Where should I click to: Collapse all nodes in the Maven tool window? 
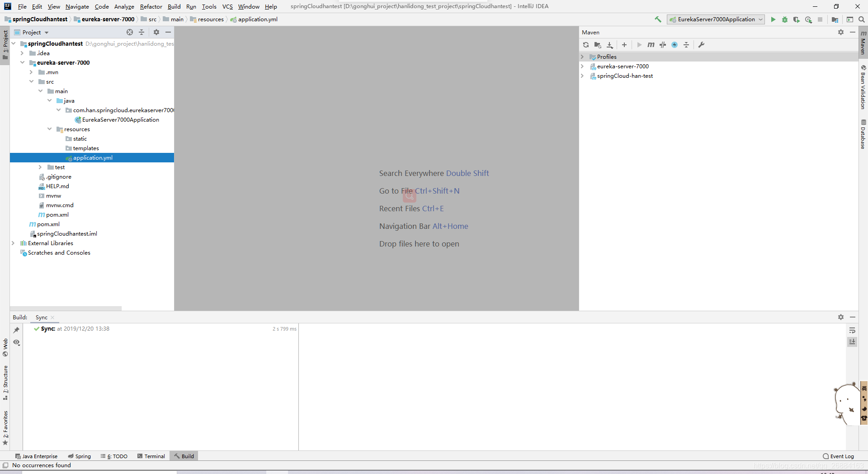[686, 45]
